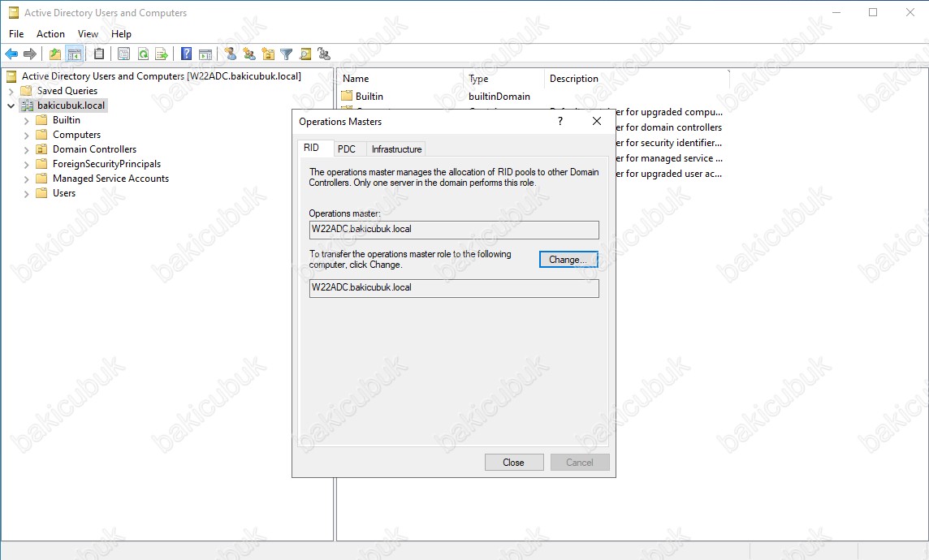Viewport: 929px width, 560px height.
Task: Expand the Computers tree node
Action: 27,135
